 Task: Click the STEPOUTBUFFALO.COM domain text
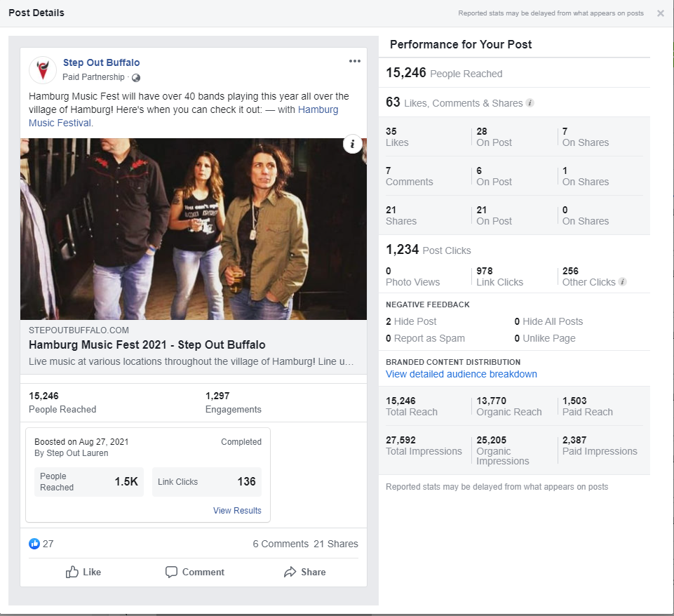(x=79, y=330)
